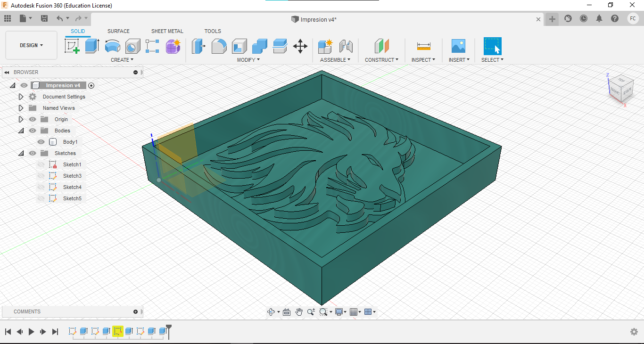
Task: Switch to the SURFACE tab
Action: point(118,31)
